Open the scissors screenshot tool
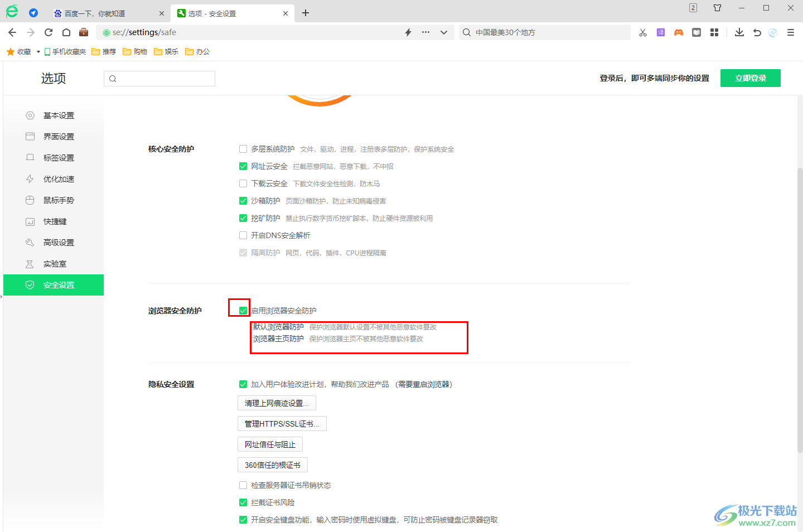This screenshot has height=532, width=803. (643, 32)
